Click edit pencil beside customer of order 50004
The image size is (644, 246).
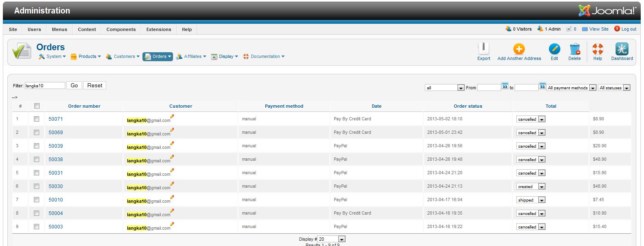[x=172, y=211]
